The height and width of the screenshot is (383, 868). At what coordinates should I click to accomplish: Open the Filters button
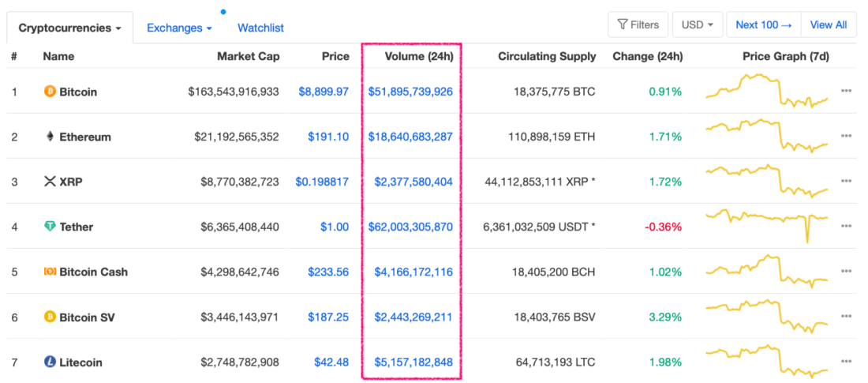coord(638,24)
